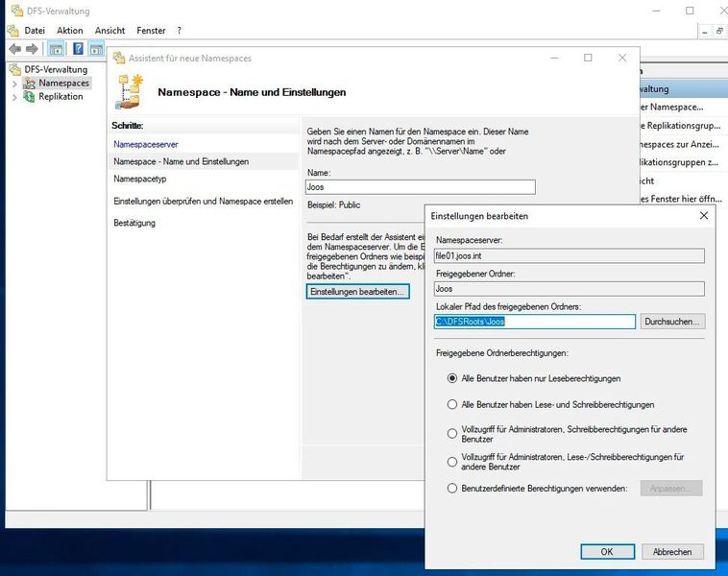Click the namespace Name field containing Joos
Screen dimensions: 728x576
coord(421,187)
